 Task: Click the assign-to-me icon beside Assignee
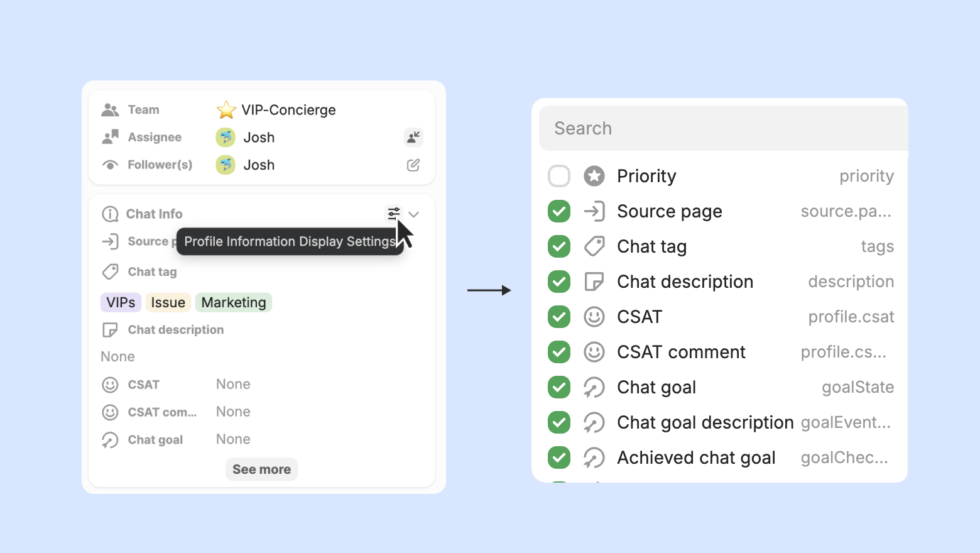(x=413, y=137)
